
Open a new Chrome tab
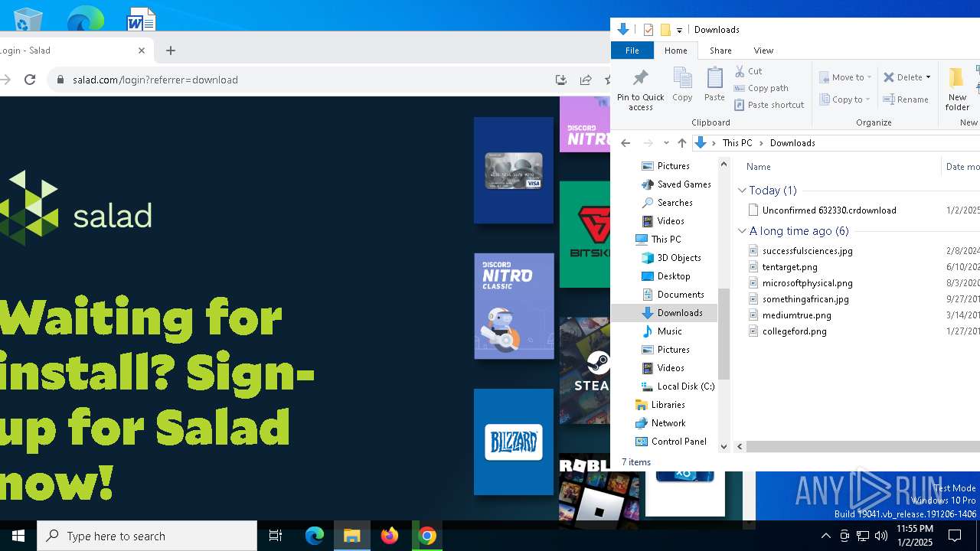[x=171, y=51]
